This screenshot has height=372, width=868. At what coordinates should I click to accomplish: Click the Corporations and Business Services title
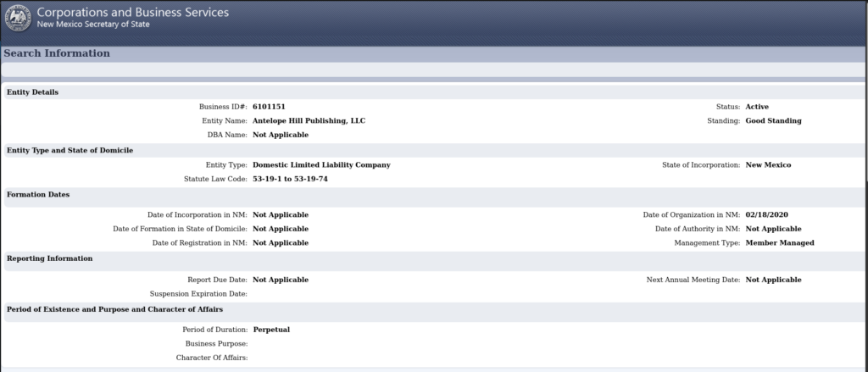click(x=133, y=12)
